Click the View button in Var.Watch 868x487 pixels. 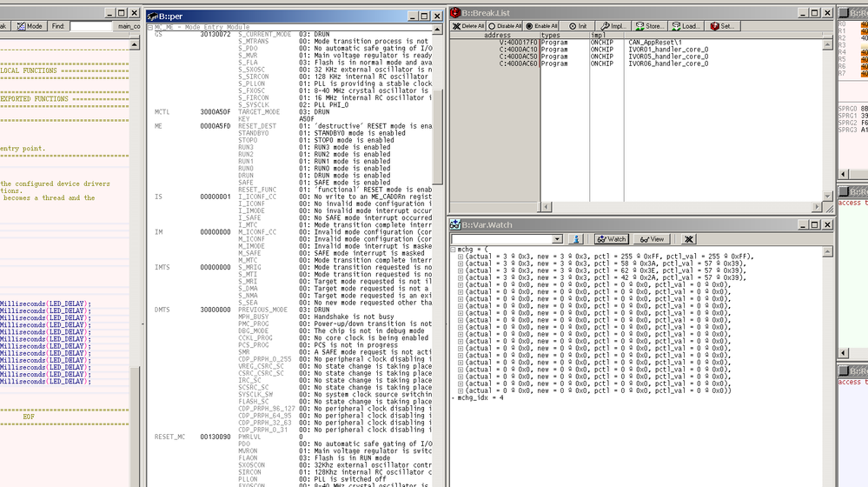(x=653, y=239)
